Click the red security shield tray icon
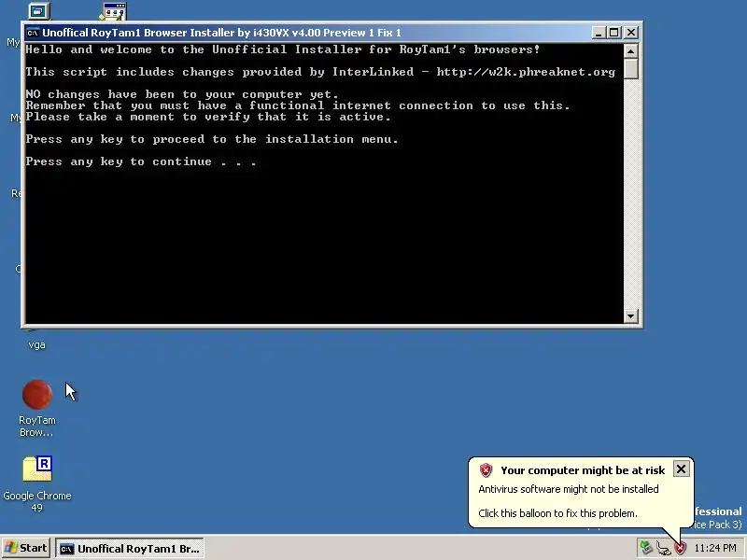The image size is (747, 560). [x=681, y=548]
